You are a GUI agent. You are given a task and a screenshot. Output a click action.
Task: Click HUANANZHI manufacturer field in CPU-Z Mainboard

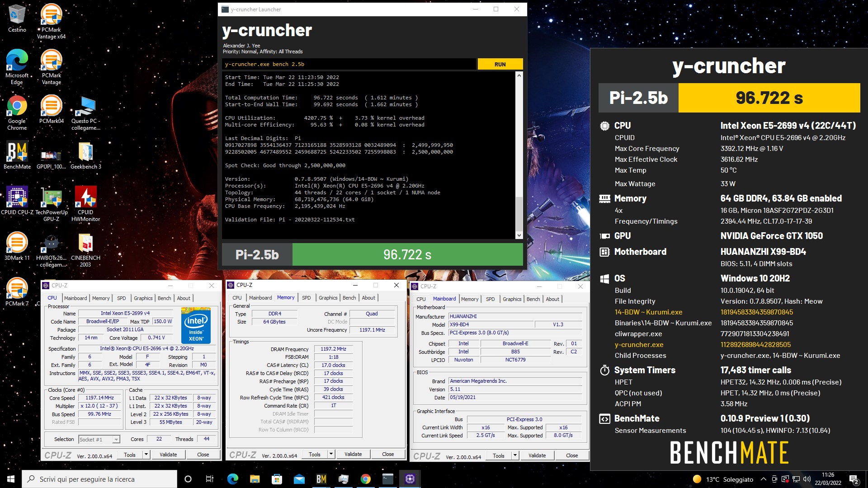tap(515, 316)
